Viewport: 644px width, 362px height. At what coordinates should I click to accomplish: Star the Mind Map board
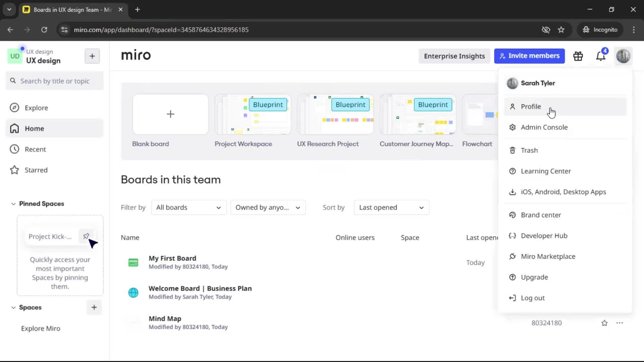point(604,323)
